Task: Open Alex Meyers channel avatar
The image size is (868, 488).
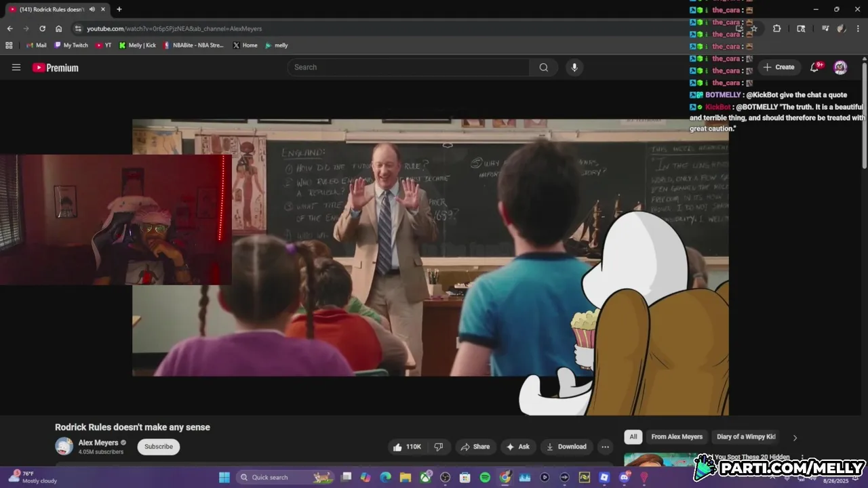Action: coord(64,447)
